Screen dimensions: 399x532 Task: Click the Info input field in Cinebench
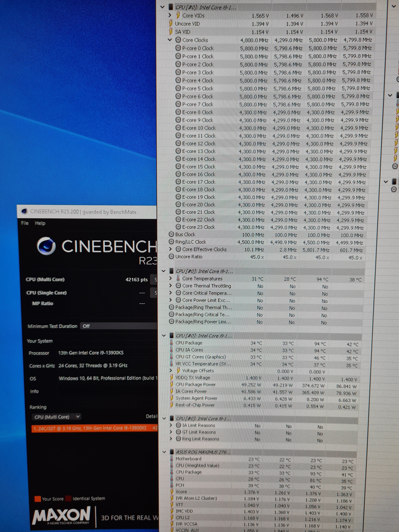click(108, 391)
